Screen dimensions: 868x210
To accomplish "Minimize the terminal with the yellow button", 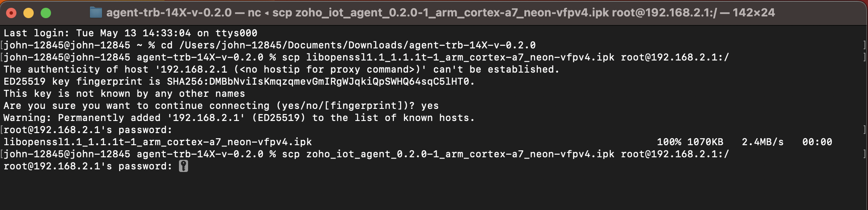I will [29, 13].
